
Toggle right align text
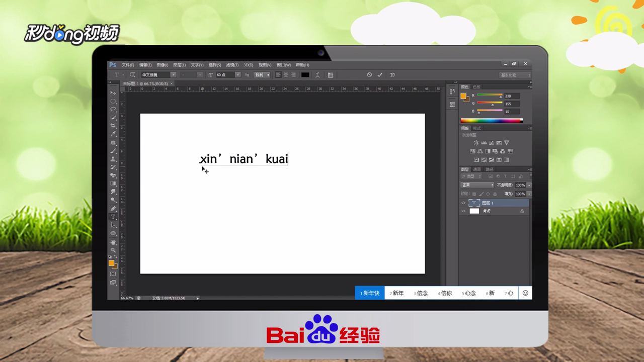[294, 75]
